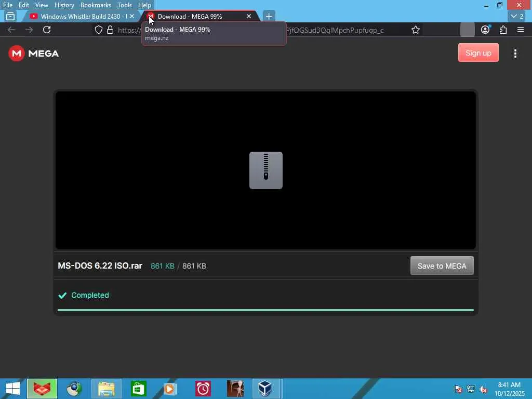The image size is (532, 399).
Task: Click the Completed status text
Action: pos(90,295)
